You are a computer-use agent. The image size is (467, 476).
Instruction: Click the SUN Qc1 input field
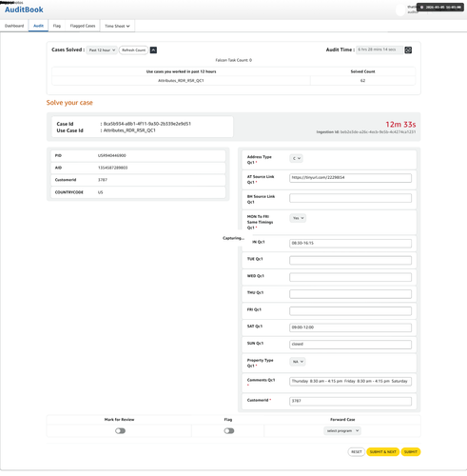(x=350, y=345)
